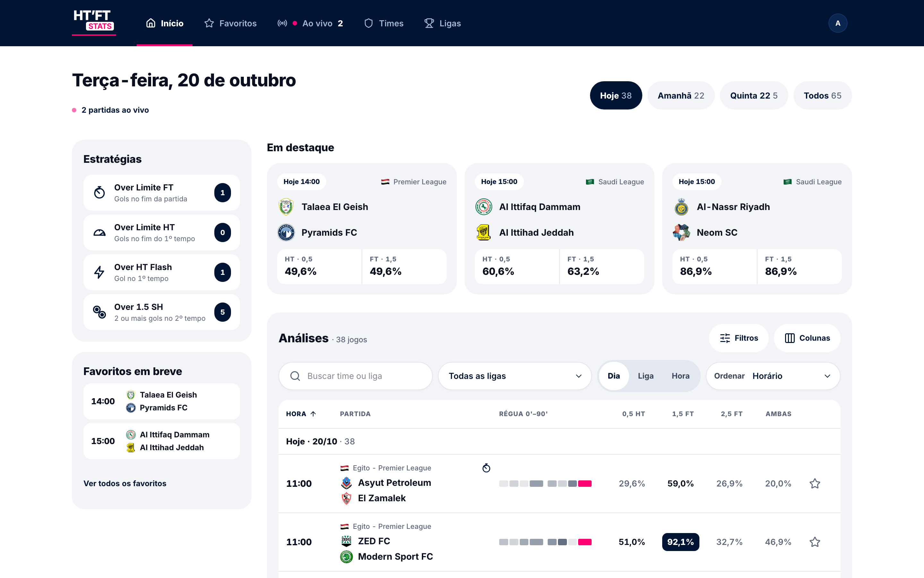Favorite the Asyut Petroleum vs El Zamalek match
The image size is (924, 578).
click(x=815, y=484)
